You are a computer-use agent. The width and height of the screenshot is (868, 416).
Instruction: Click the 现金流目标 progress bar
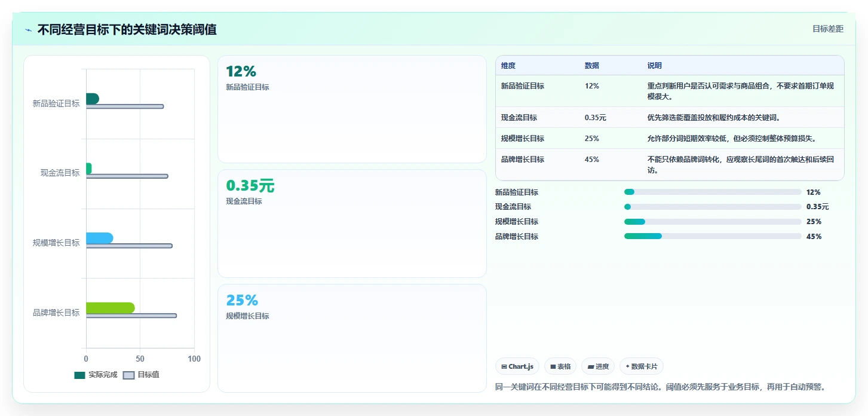coord(713,207)
